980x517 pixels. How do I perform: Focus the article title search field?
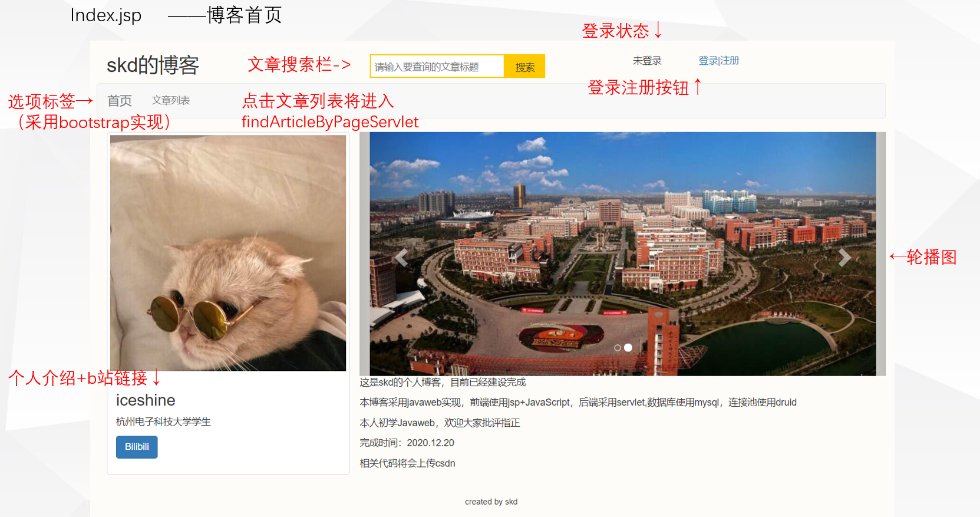click(437, 67)
